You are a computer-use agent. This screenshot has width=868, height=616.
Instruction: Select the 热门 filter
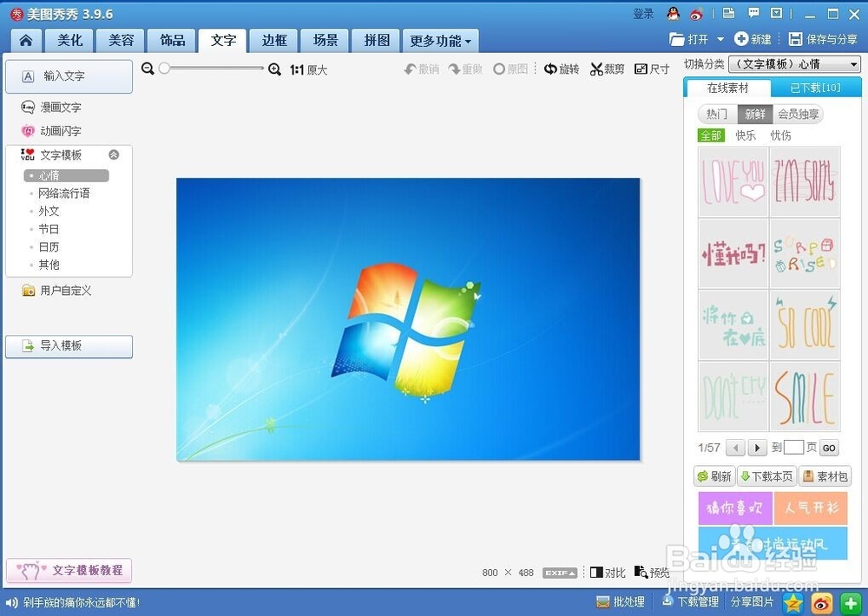point(718,114)
